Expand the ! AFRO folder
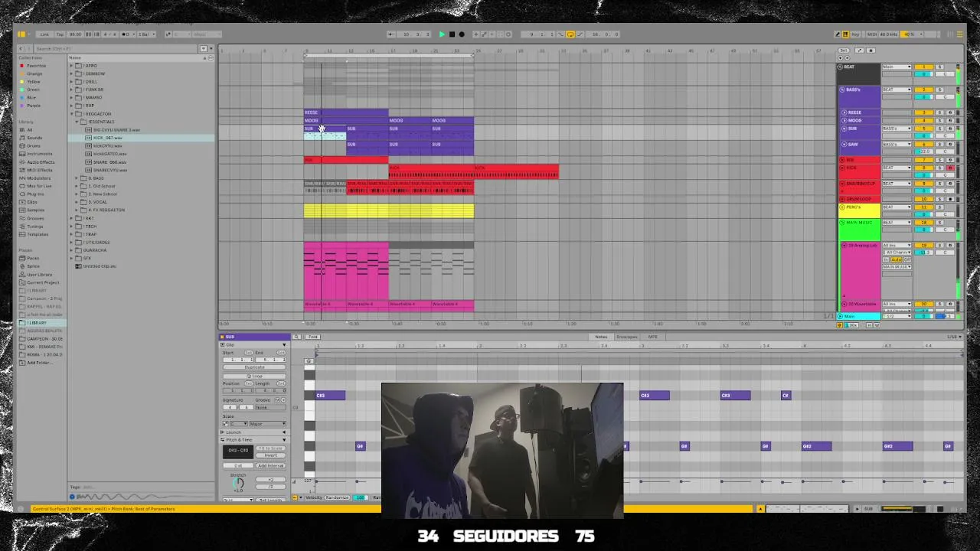980x551 pixels. (x=71, y=66)
